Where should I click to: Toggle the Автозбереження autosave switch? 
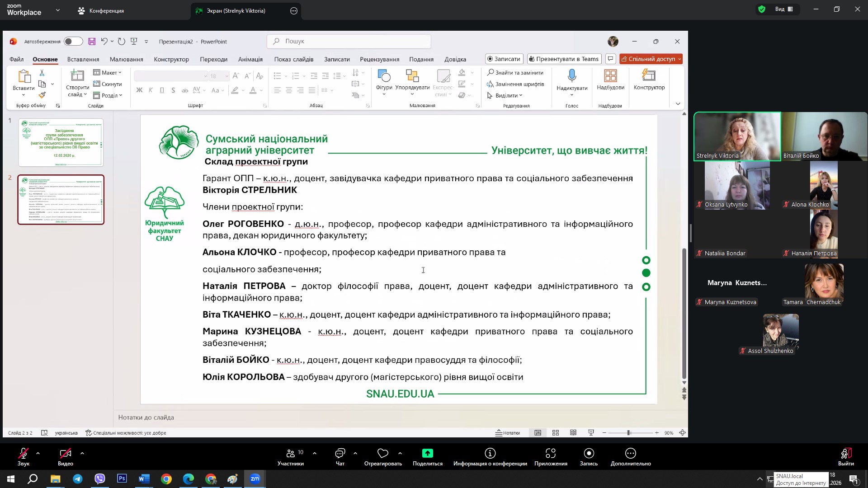[x=73, y=42]
